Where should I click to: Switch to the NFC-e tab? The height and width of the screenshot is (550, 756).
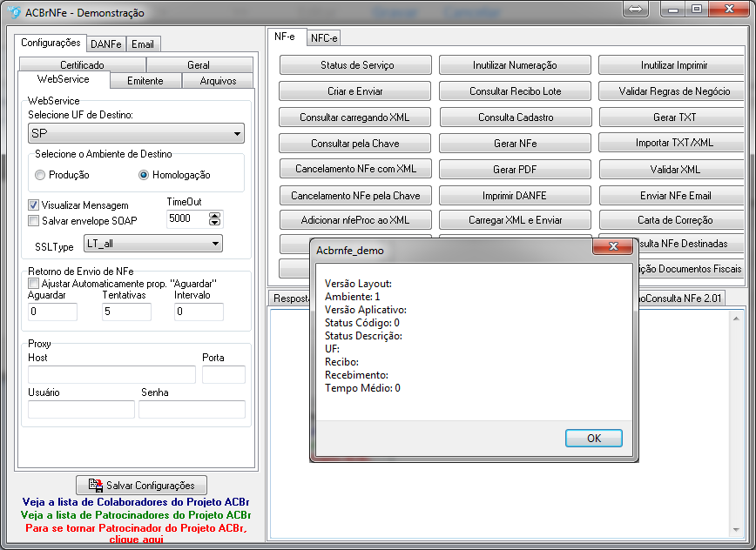click(324, 38)
